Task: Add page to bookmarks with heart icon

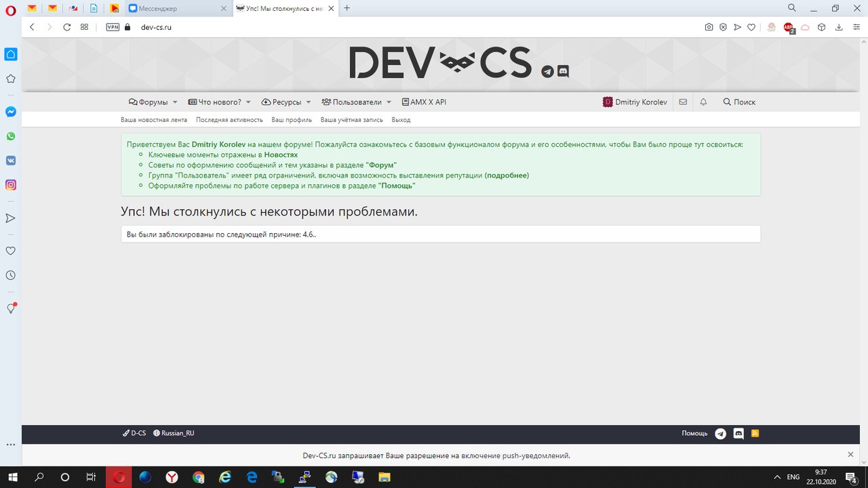Action: 751,27
